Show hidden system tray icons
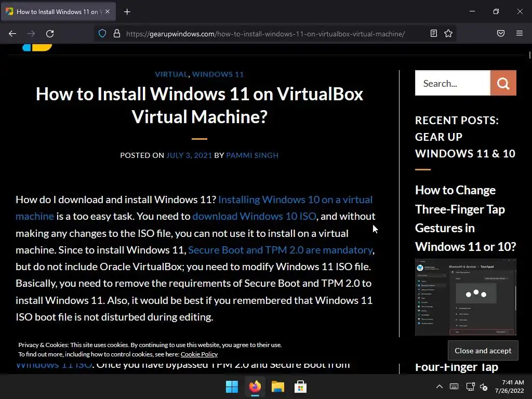The height and width of the screenshot is (399, 532). [x=440, y=387]
